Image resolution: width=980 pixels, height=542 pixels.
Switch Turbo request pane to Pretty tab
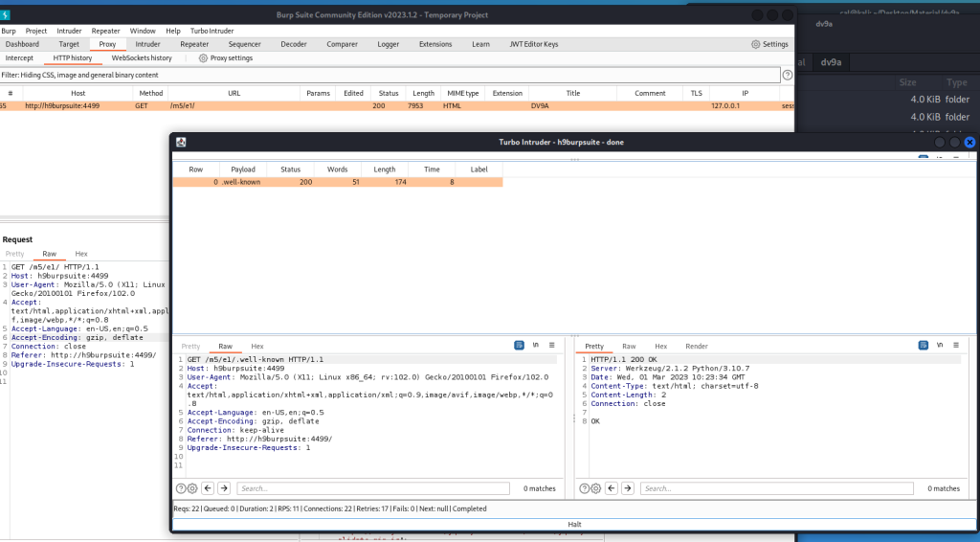pyautogui.click(x=190, y=347)
